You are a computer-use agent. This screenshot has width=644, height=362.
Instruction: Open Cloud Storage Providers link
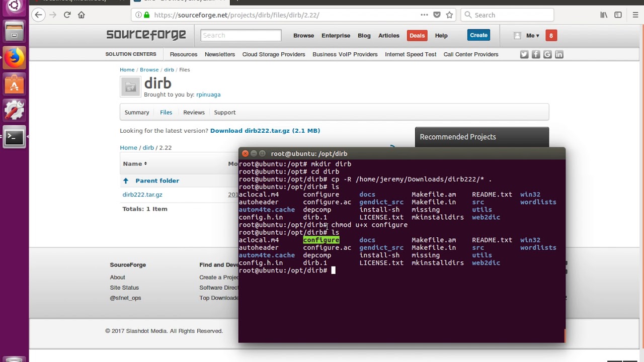[x=274, y=54]
